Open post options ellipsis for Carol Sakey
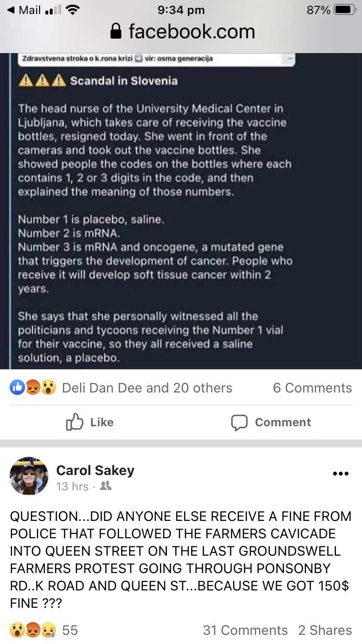 tap(340, 474)
